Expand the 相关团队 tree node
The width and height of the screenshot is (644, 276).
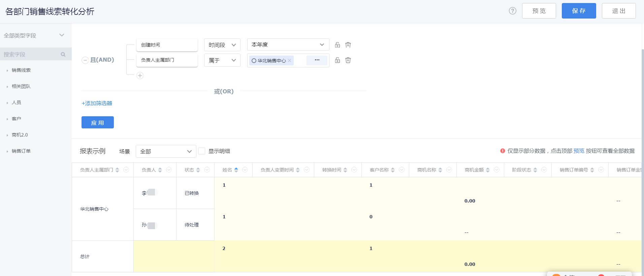(x=7, y=87)
